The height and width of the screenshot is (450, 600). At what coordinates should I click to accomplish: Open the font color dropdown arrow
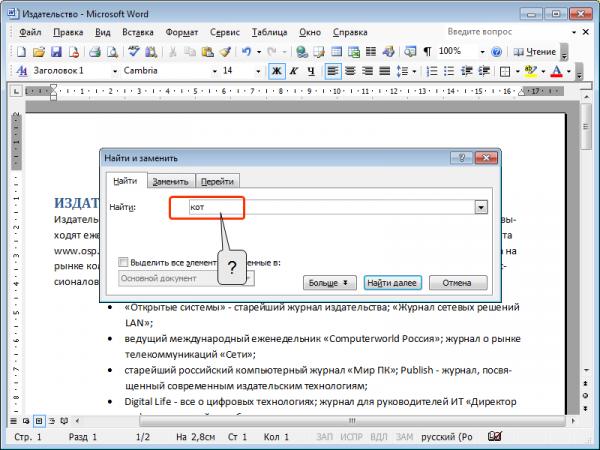(x=569, y=72)
